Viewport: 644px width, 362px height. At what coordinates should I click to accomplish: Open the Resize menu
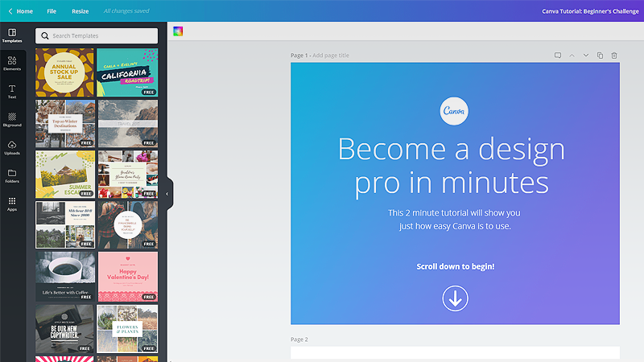(80, 11)
